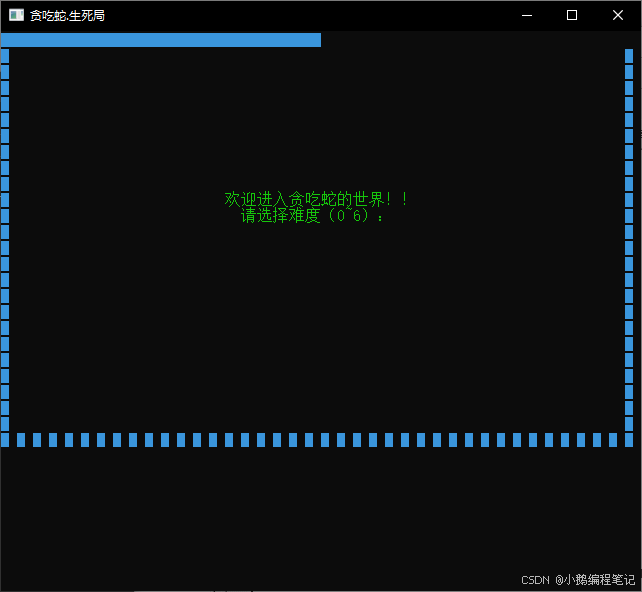Screen dimensions: 642x592
Task: Click the console app icon in title bar
Action: [x=16, y=16]
